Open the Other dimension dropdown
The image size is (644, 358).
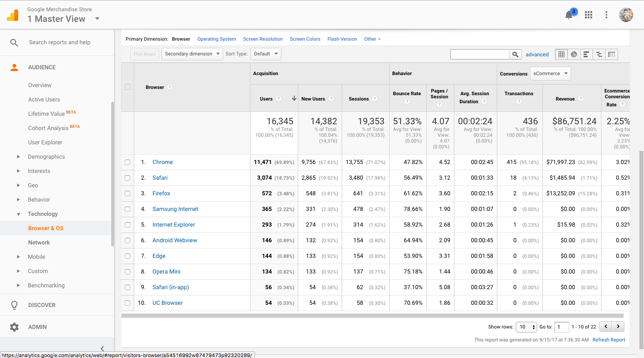pos(373,39)
